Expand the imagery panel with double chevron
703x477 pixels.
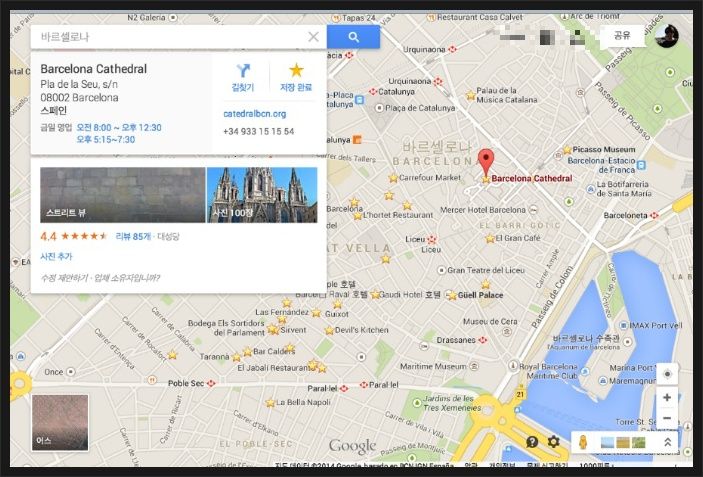[x=667, y=442]
